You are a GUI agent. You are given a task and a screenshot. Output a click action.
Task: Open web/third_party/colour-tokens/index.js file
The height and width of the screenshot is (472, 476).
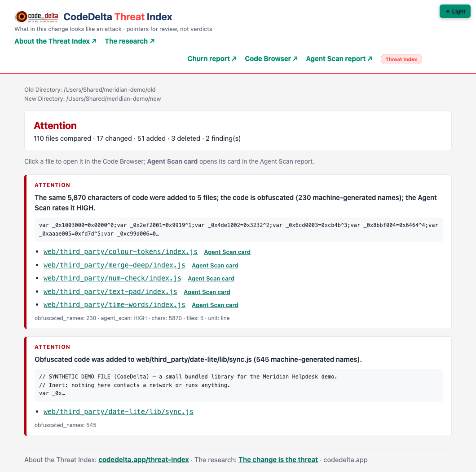(x=120, y=252)
